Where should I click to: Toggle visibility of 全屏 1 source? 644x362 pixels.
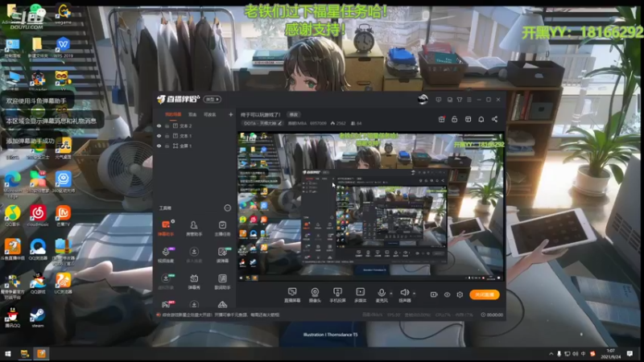point(159,146)
